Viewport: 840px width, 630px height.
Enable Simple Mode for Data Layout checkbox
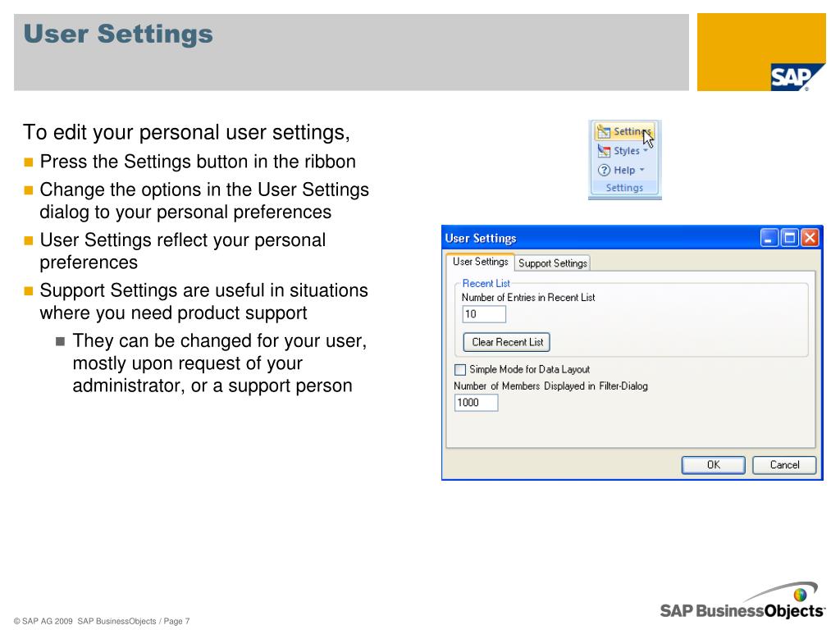pos(460,370)
